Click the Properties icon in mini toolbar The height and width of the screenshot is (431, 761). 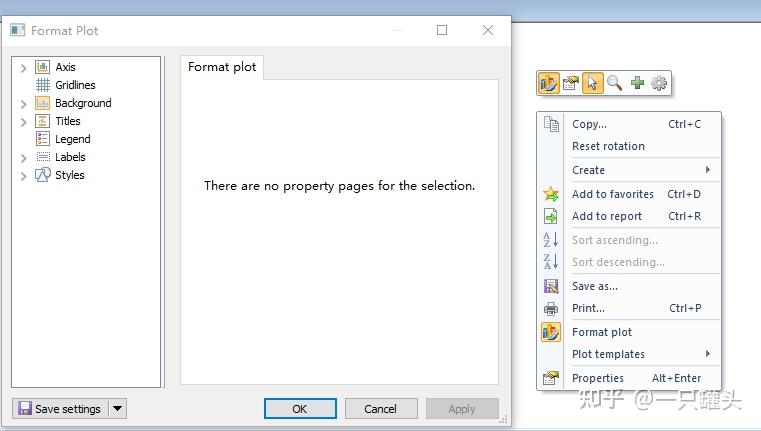570,84
